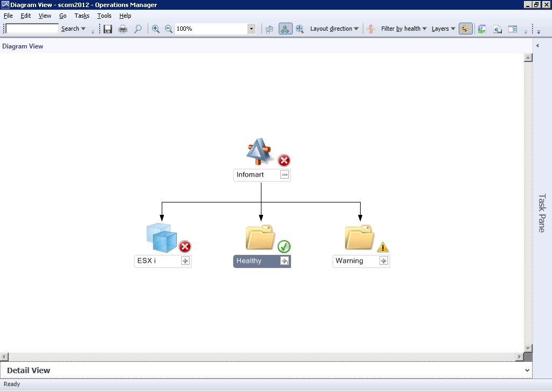This screenshot has height=392, width=552.
Task: Click the relayout icon after the zoom box
Action: click(x=270, y=29)
